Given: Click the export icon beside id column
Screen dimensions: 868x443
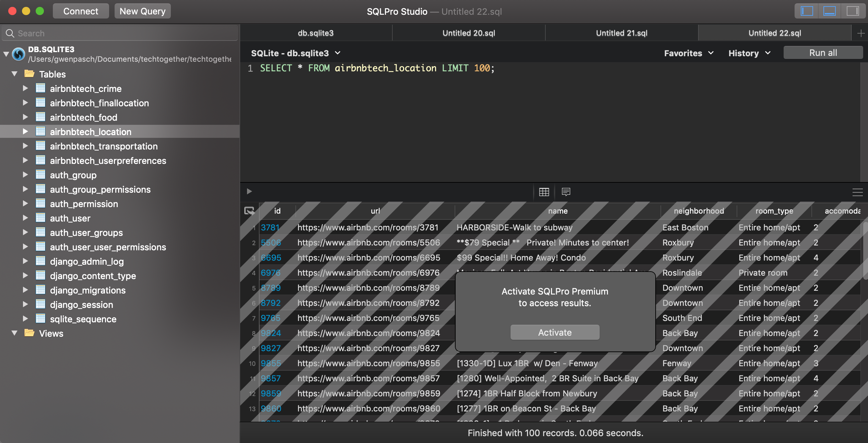Looking at the screenshot, I should [x=249, y=211].
